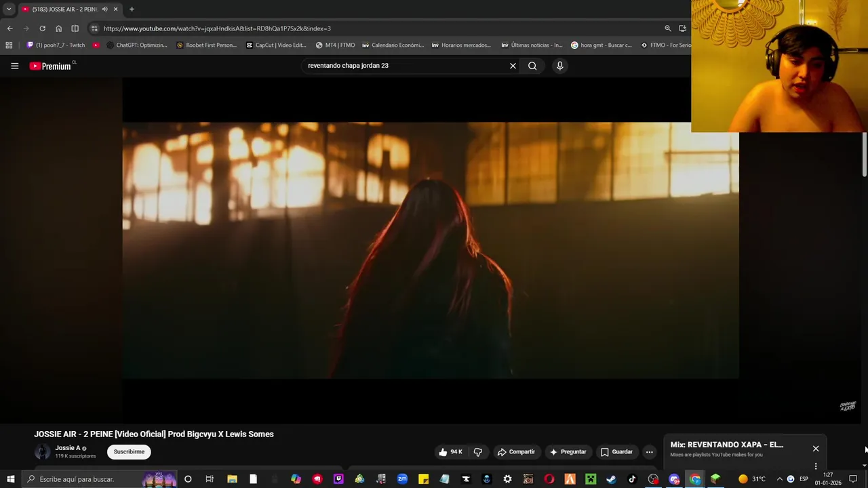Open the taskbar clock and calendar
Screen dimensions: 868x488
[828, 479]
